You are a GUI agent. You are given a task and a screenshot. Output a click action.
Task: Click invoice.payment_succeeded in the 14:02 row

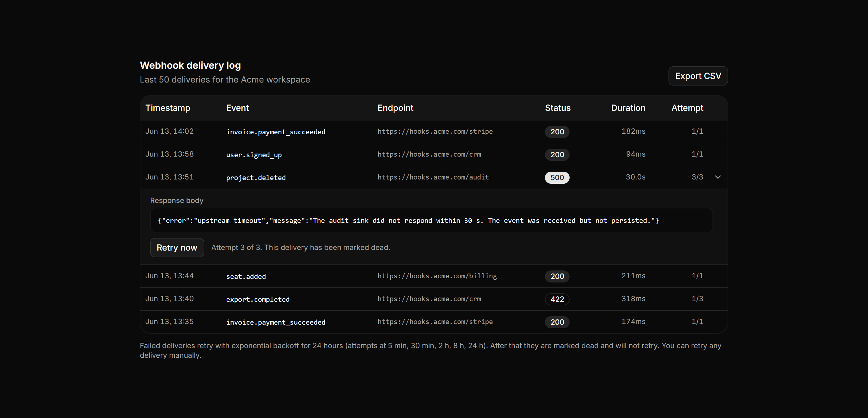(276, 132)
